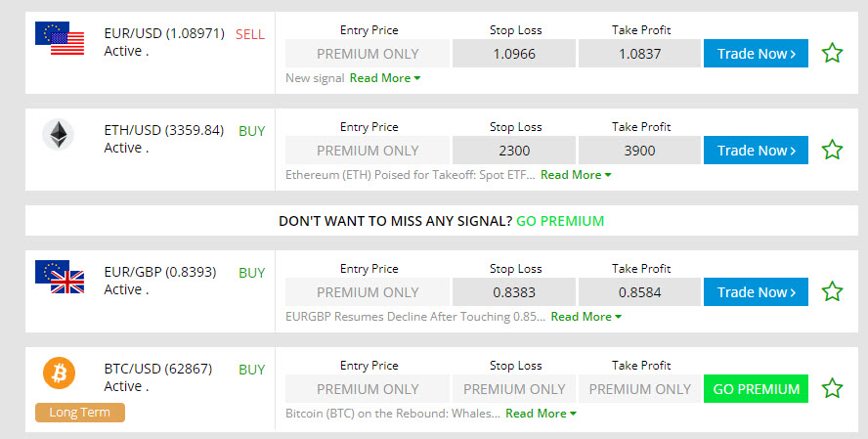Favorite the EUR/USD signal with star
This screenshot has width=868, height=439.
(832, 53)
